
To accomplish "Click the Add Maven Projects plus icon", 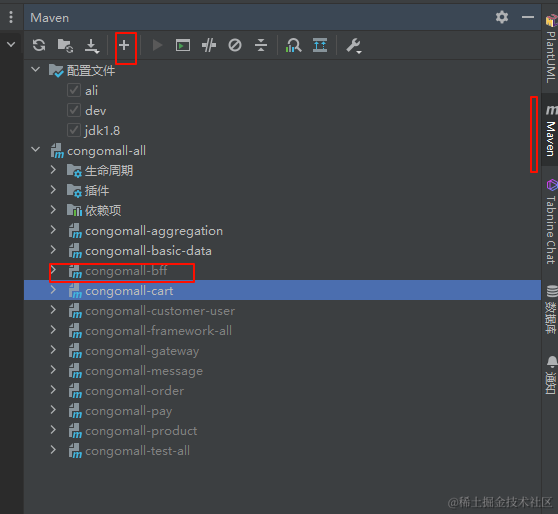I will tap(124, 45).
